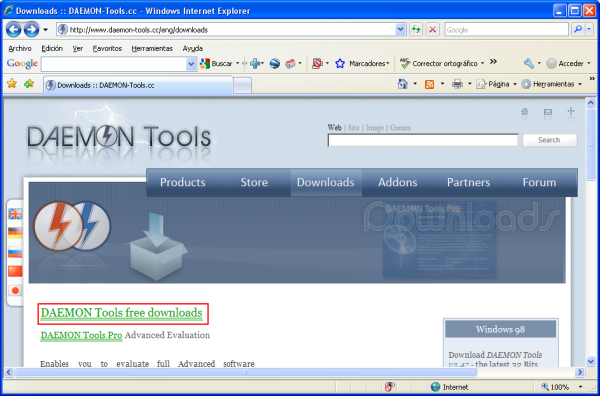Open the Página dropdown menu
Viewport: 600px width, 396px height.
tap(496, 84)
